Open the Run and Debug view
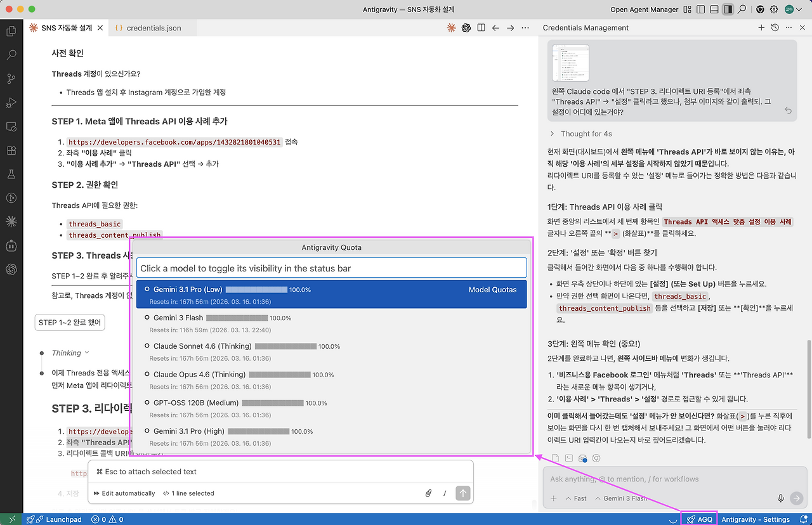812x525 pixels. (x=11, y=103)
